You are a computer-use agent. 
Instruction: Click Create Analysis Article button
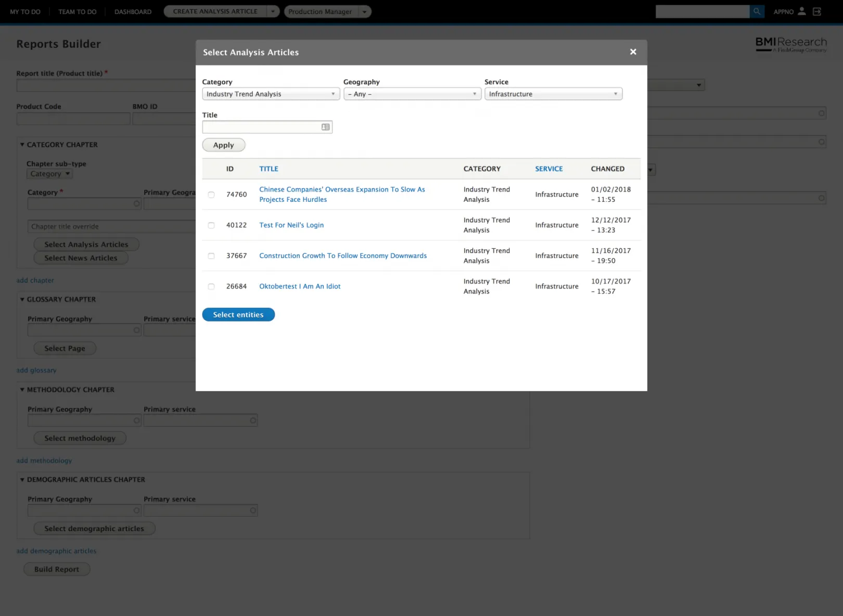(x=215, y=11)
